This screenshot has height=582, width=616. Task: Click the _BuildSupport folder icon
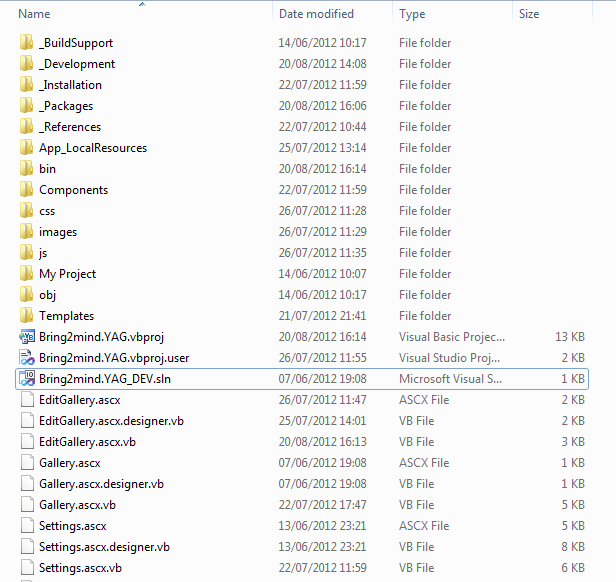[x=26, y=42]
